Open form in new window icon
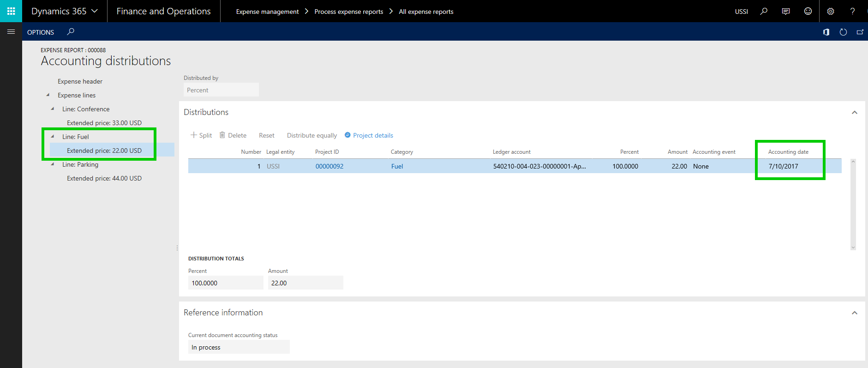Viewport: 868px width, 368px height. coord(860,32)
